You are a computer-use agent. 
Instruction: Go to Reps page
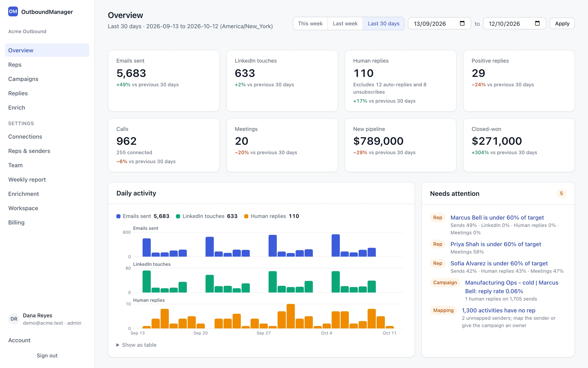click(47, 65)
